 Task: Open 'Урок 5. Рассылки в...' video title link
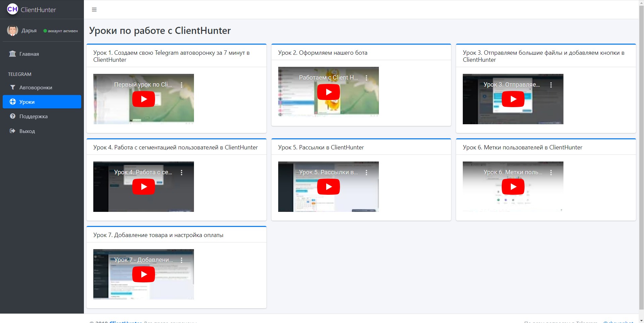coord(329,172)
